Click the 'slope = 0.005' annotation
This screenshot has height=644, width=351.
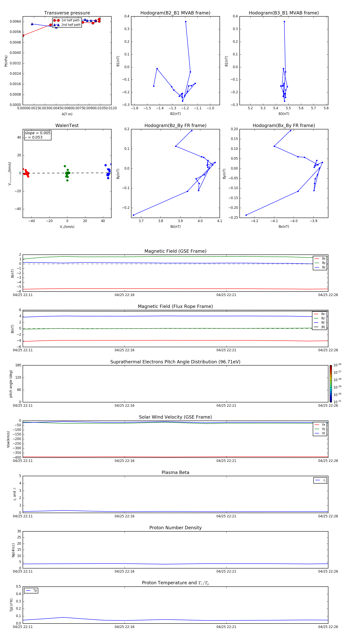[38, 133]
